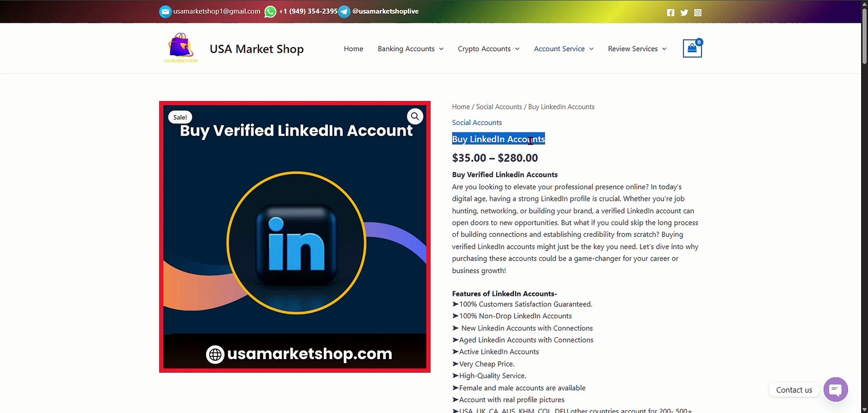This screenshot has width=868, height=413.
Task: Click the High-Quality Service line
Action: pos(489,376)
